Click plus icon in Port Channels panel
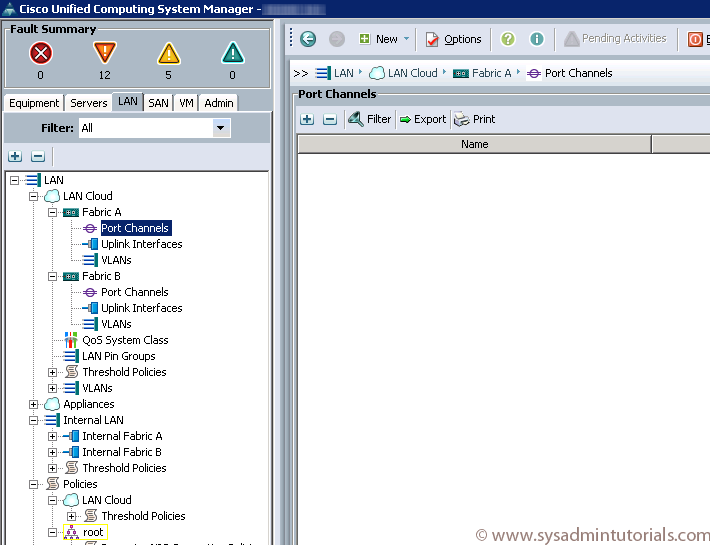The height and width of the screenshot is (545, 710). [307, 120]
